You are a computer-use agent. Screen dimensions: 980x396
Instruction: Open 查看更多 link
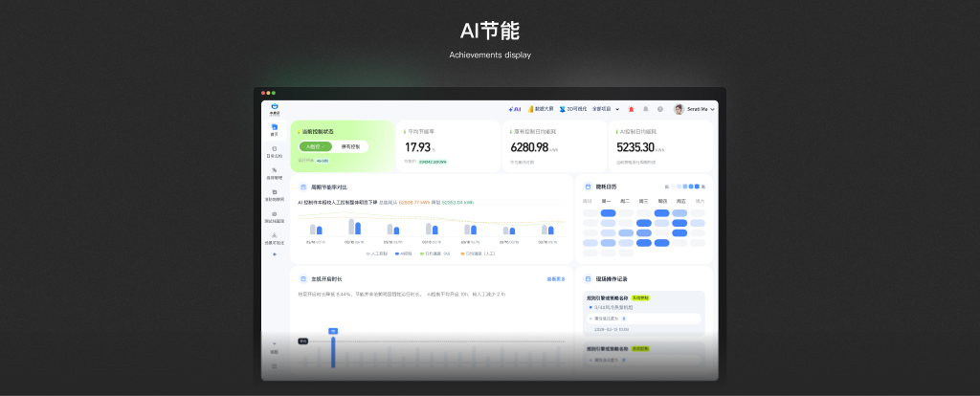[x=556, y=279]
